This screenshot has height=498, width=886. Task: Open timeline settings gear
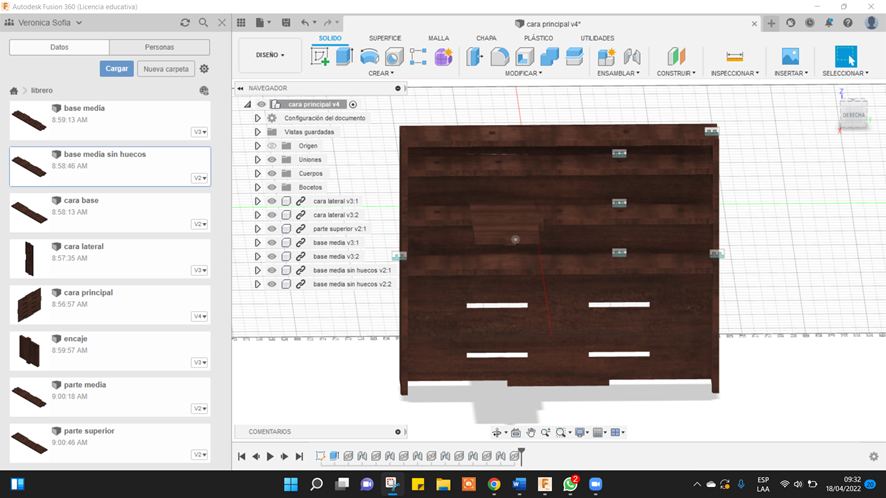click(x=874, y=456)
